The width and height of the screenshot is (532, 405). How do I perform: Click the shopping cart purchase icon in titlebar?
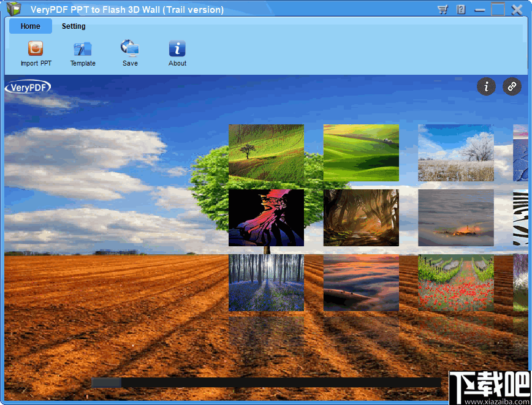click(443, 9)
